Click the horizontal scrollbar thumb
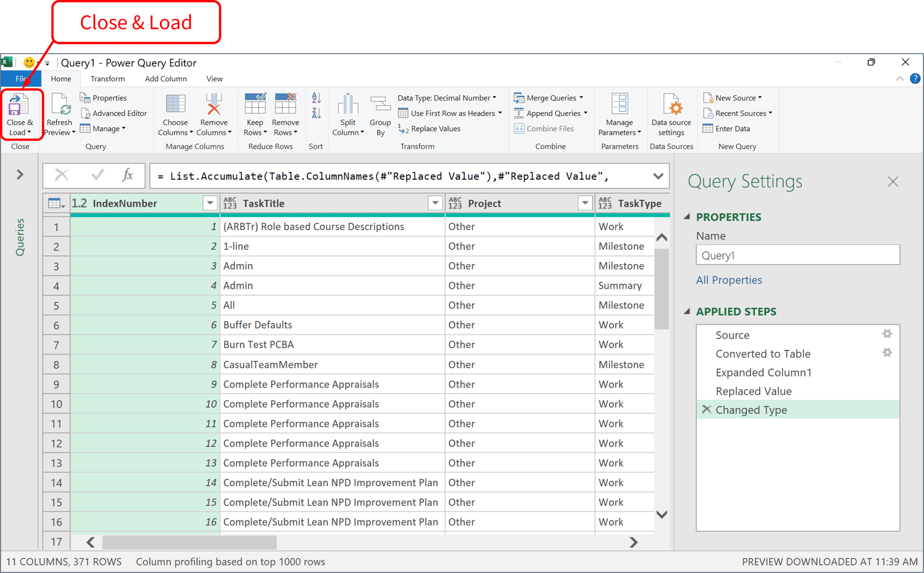The image size is (924, 573). [x=189, y=542]
